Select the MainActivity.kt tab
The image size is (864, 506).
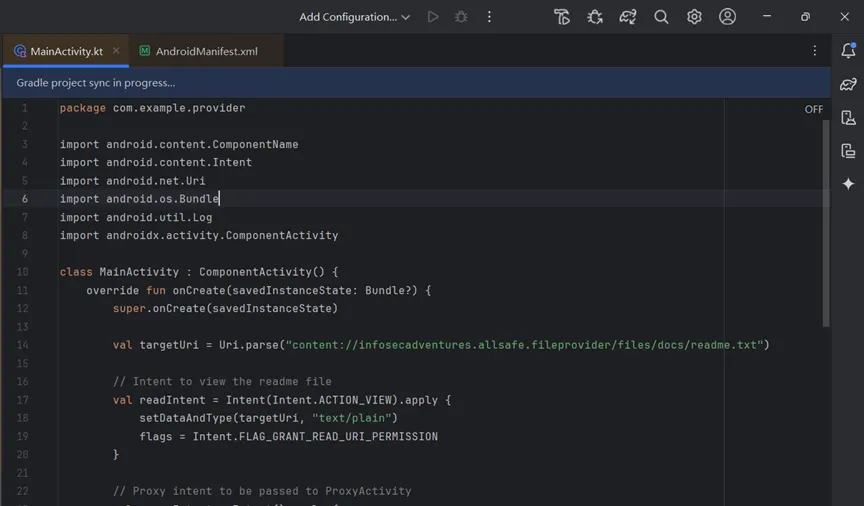[x=66, y=51]
